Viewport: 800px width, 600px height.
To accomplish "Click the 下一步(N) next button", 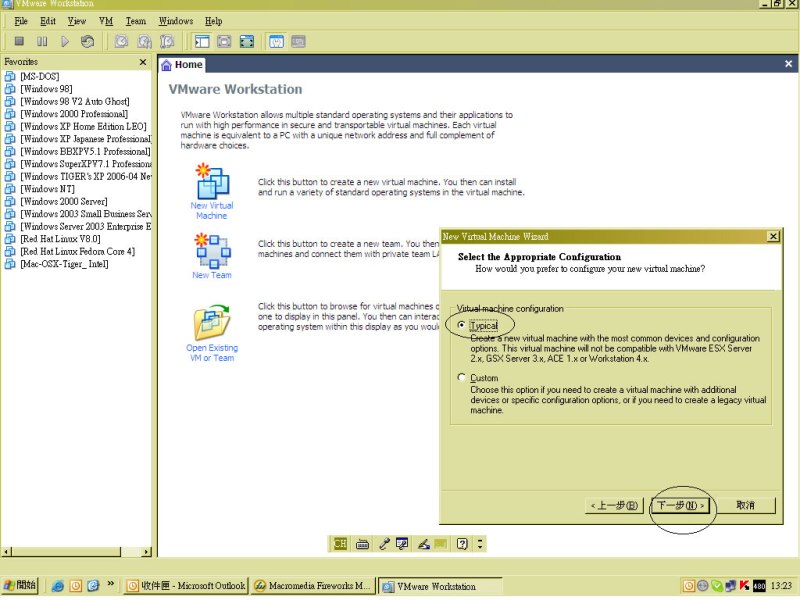I will point(680,505).
